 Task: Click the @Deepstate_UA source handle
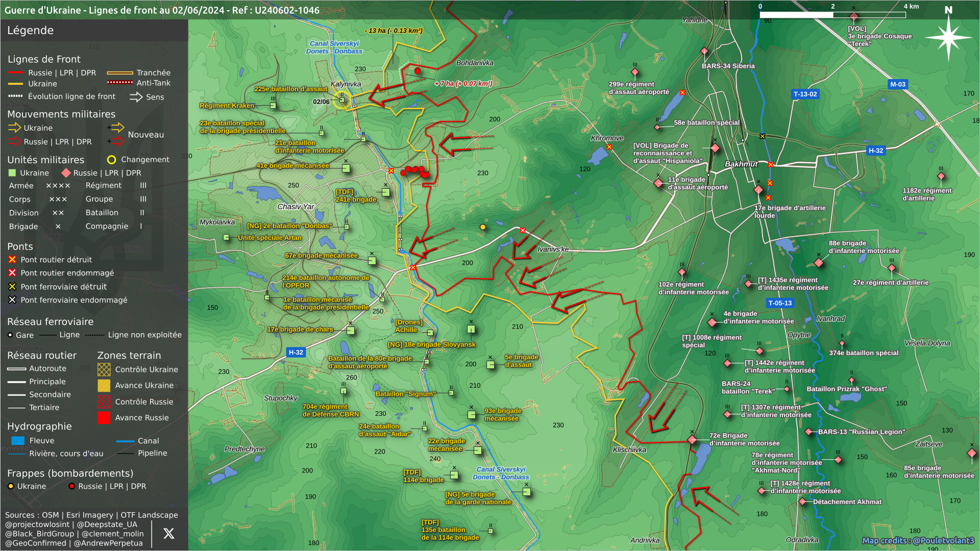107,524
